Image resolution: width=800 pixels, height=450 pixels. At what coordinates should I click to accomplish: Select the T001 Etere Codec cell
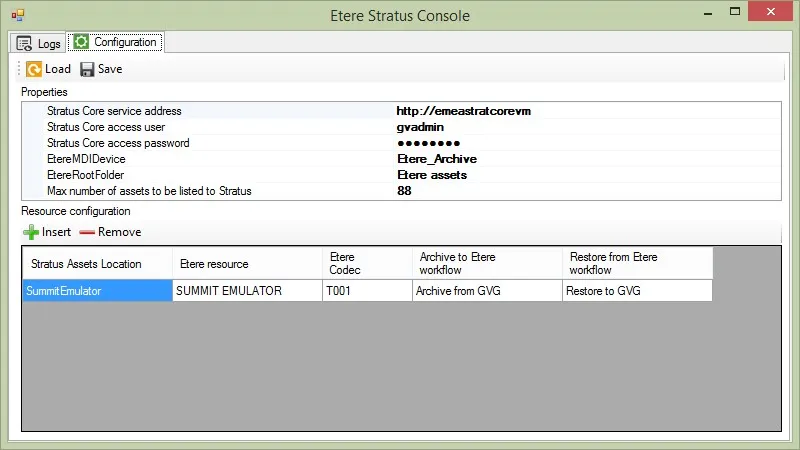[365, 291]
